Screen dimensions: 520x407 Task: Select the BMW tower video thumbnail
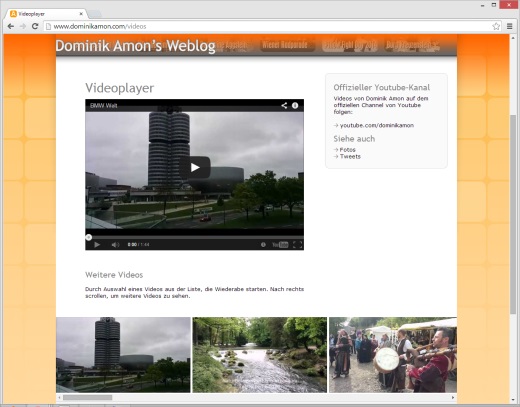[x=123, y=355]
